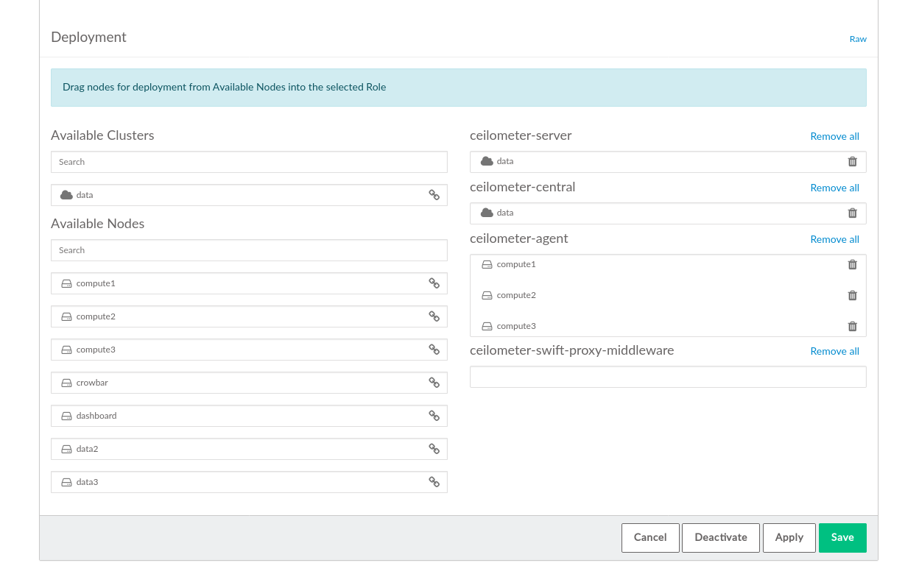Remove compute2 from ceilometer-agent via trash icon
This screenshot has width=919, height=588.
(852, 296)
